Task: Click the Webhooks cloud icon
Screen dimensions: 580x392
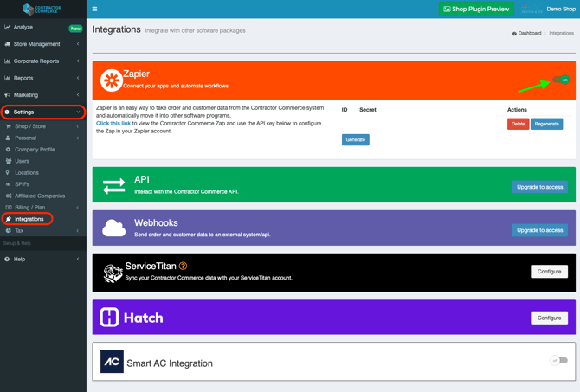Action: [x=113, y=228]
